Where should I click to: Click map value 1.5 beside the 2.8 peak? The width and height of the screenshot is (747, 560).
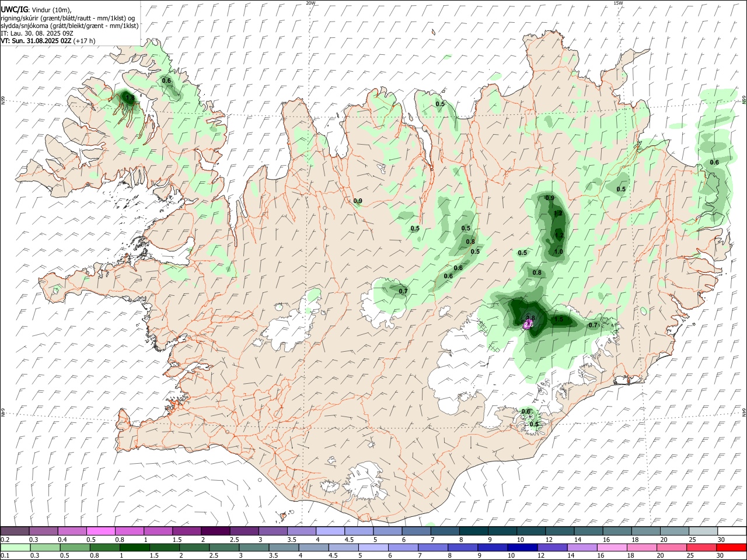point(558,320)
